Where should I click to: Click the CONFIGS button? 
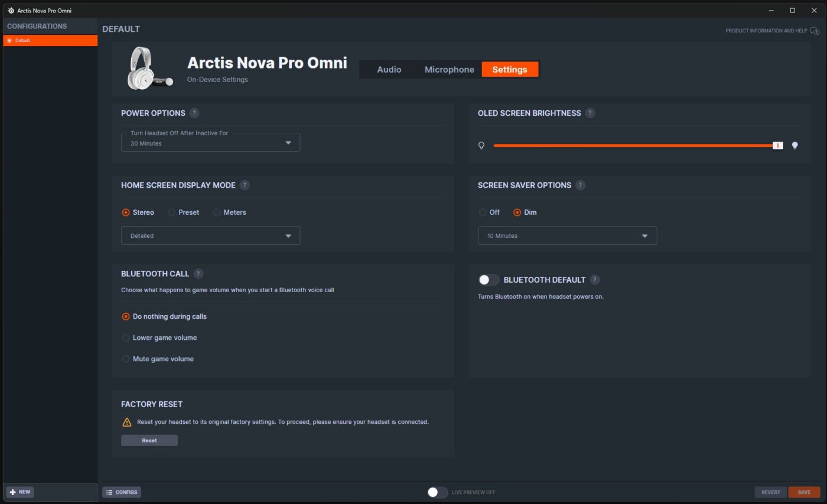coord(122,492)
